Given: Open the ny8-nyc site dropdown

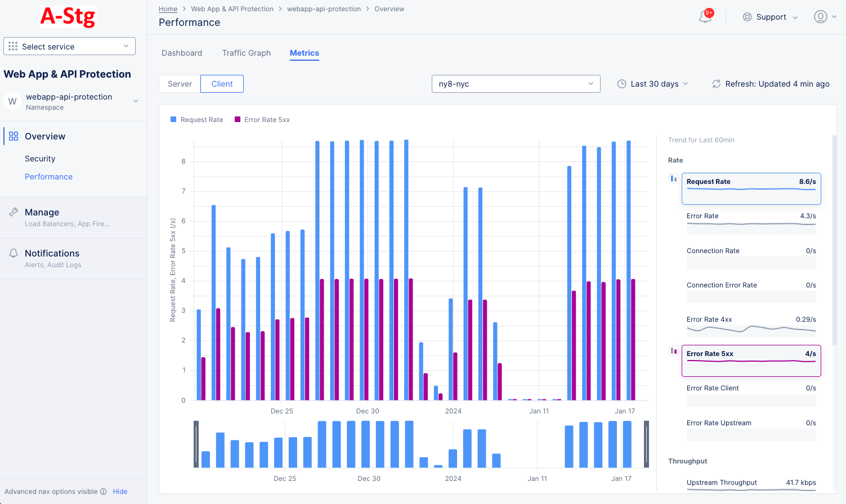Looking at the screenshot, I should (515, 83).
